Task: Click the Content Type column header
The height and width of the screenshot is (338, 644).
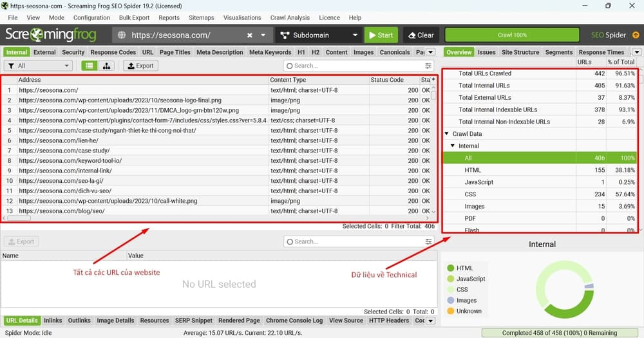Action: point(319,80)
